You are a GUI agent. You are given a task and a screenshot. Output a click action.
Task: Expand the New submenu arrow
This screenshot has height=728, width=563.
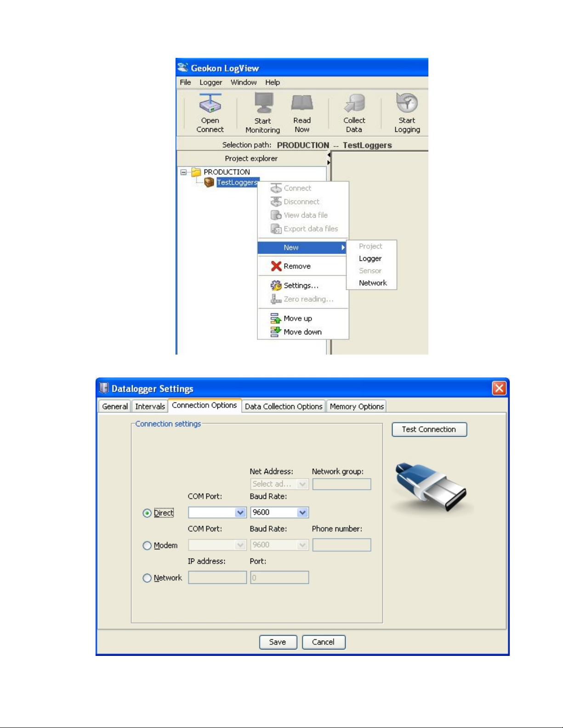[x=343, y=248]
